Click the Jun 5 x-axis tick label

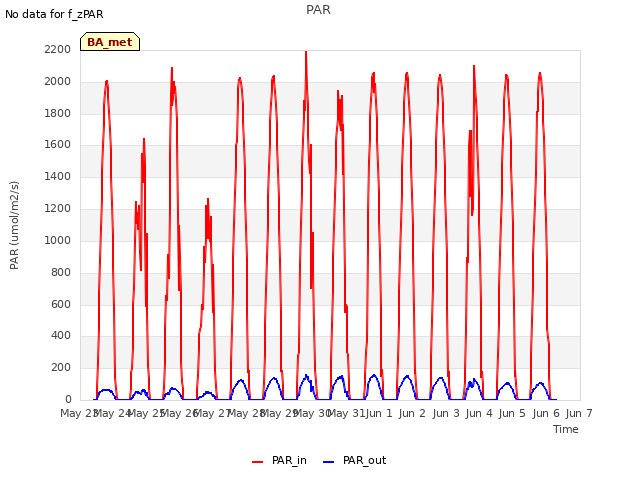click(x=512, y=413)
